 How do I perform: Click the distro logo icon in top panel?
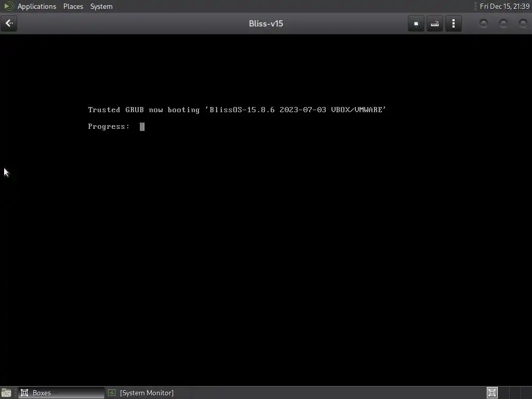pyautogui.click(x=9, y=6)
